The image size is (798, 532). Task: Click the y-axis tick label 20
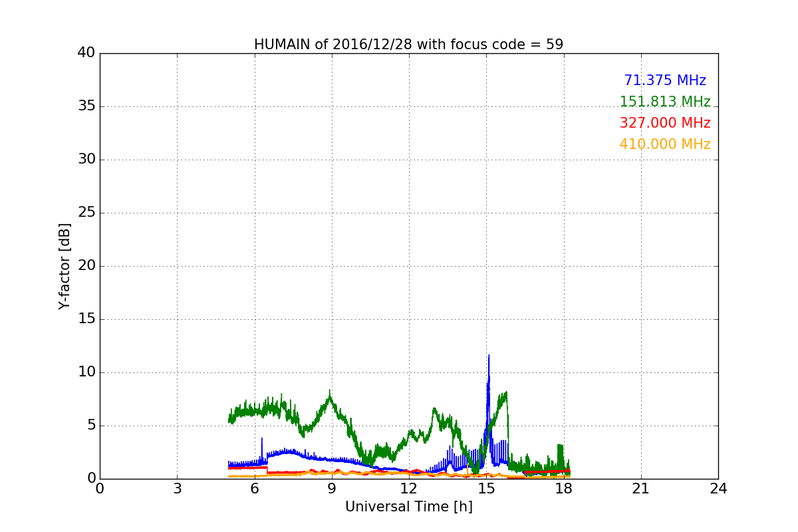[86, 266]
